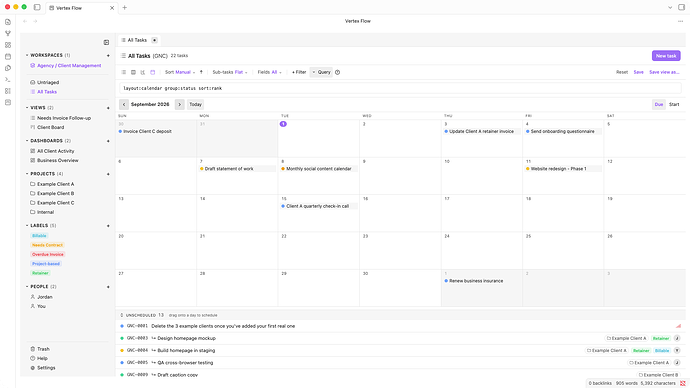Click the query text input field
The height and width of the screenshot is (388, 690).
pyautogui.click(x=400, y=88)
